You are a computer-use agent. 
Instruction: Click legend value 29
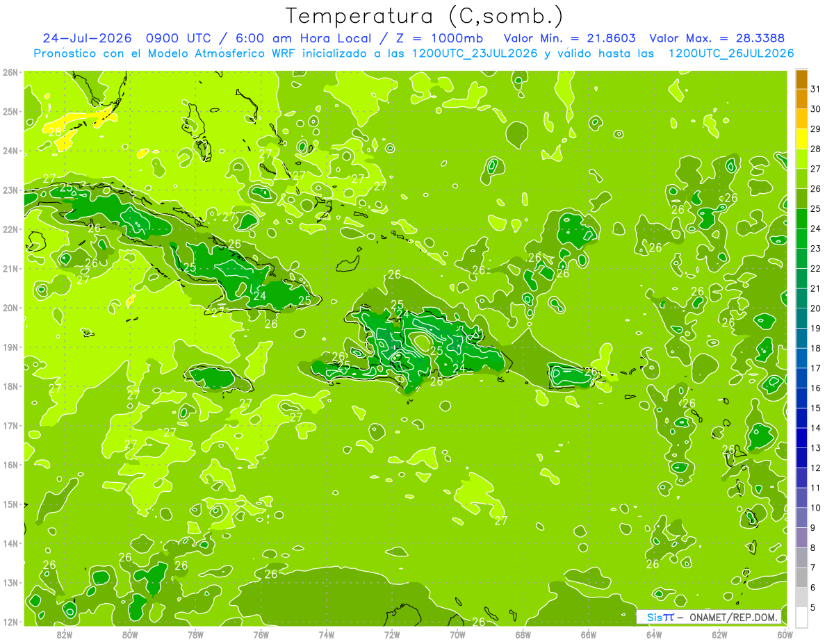click(815, 129)
